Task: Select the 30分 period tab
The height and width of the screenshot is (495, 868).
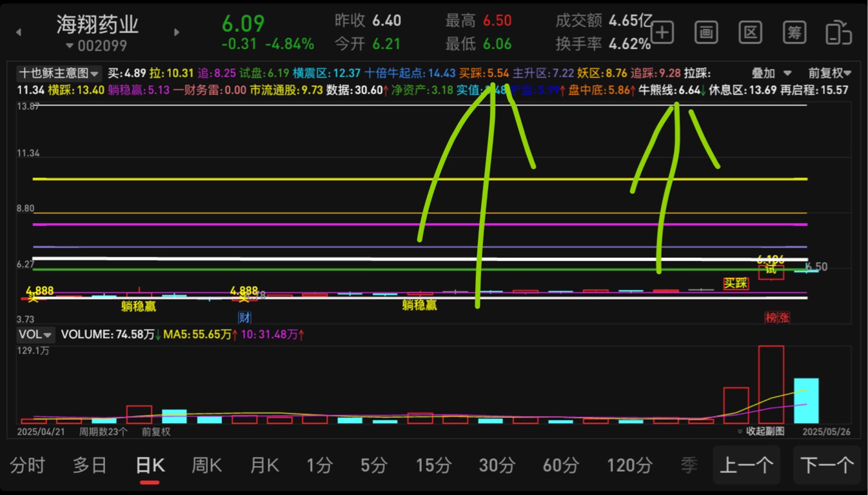Action: tap(497, 465)
